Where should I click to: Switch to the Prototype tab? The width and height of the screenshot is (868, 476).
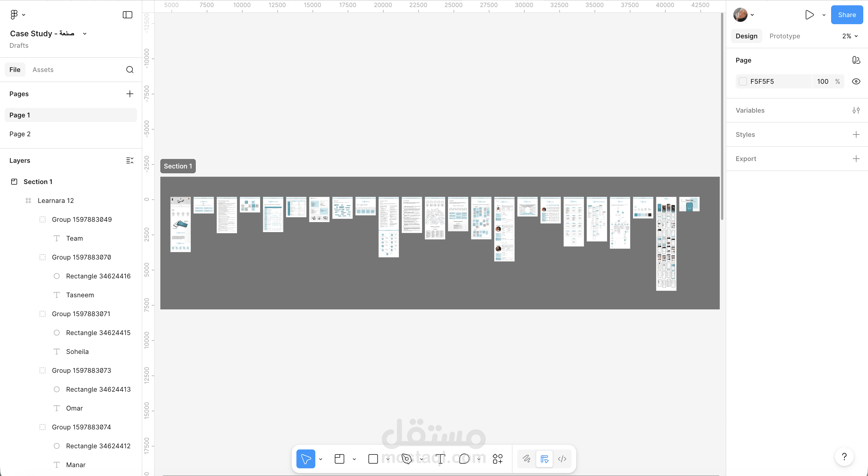[x=784, y=36]
